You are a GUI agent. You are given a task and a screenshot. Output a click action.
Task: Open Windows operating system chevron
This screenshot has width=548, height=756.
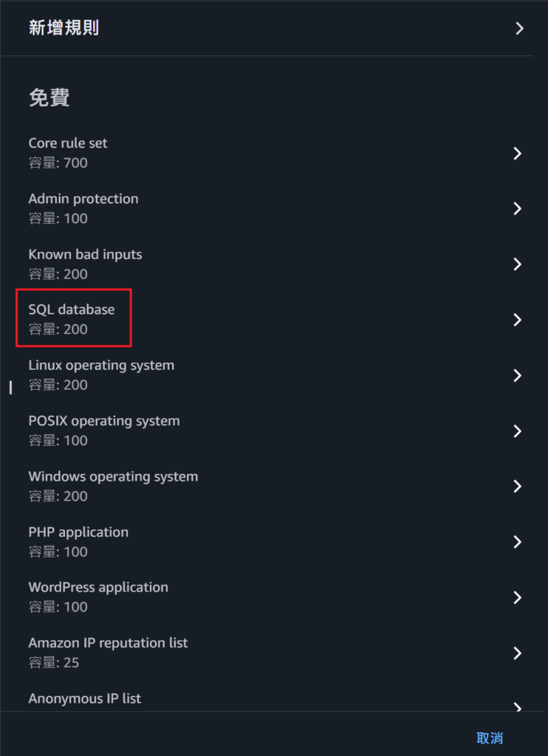pyautogui.click(x=518, y=487)
